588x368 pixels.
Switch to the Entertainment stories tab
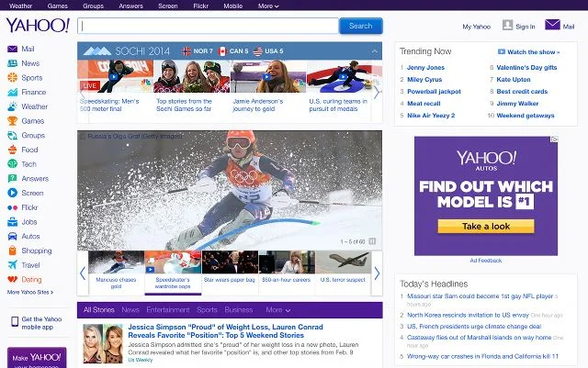167,310
